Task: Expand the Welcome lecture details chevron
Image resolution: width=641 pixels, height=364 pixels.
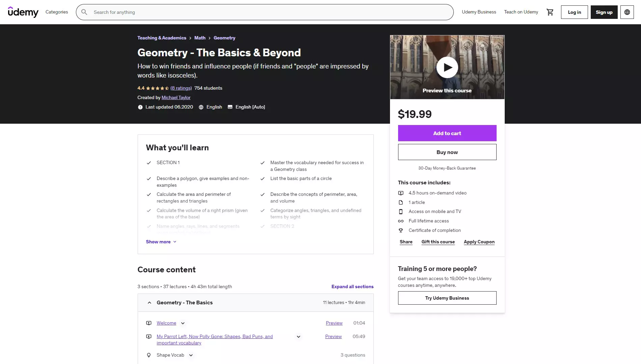Action: point(183,323)
